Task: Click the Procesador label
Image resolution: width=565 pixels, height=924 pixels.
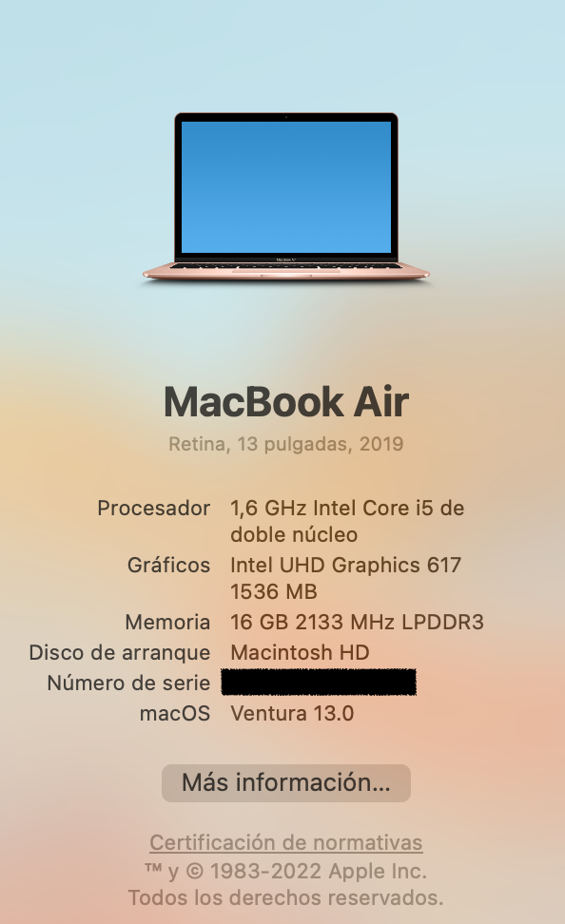Action: pos(153,508)
